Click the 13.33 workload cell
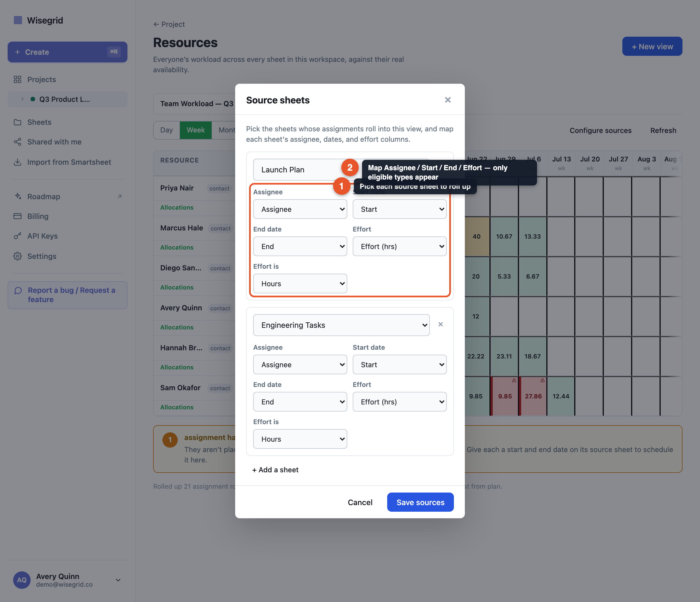Image resolution: width=700 pixels, height=602 pixels. 532,237
